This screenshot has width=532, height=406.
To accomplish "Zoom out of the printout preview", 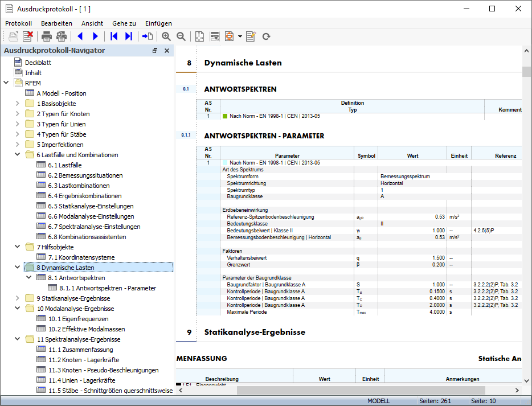I will pyautogui.click(x=181, y=36).
